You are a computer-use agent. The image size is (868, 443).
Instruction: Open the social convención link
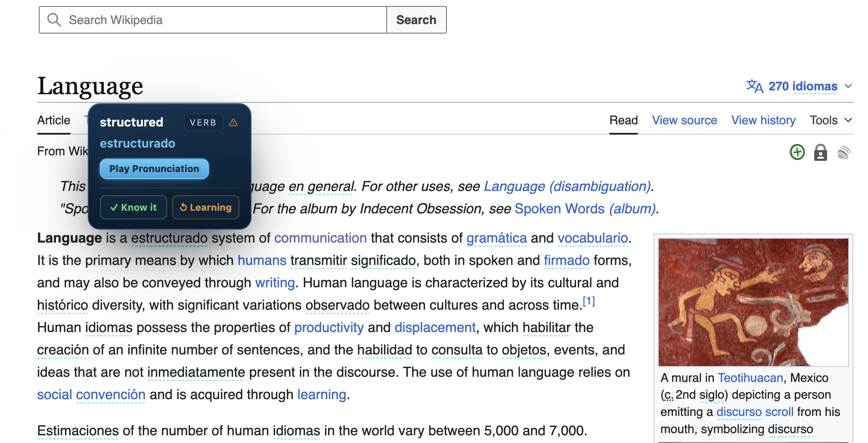point(91,394)
